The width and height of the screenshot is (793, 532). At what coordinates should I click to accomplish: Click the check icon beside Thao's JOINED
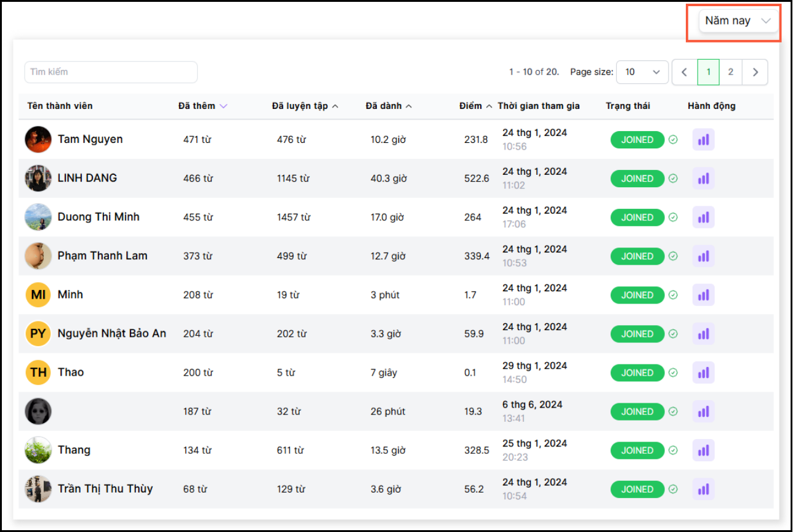coord(673,373)
